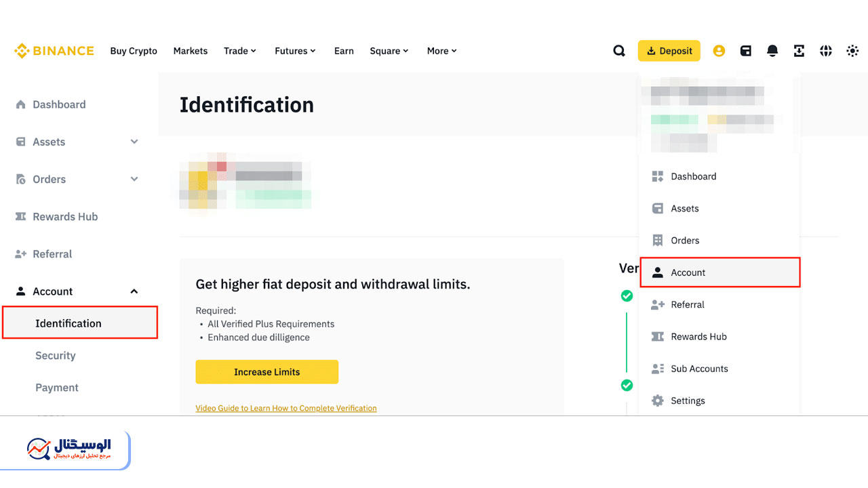The image size is (868, 488).
Task: Collapse the Account sidebar chevron
Action: tap(134, 291)
